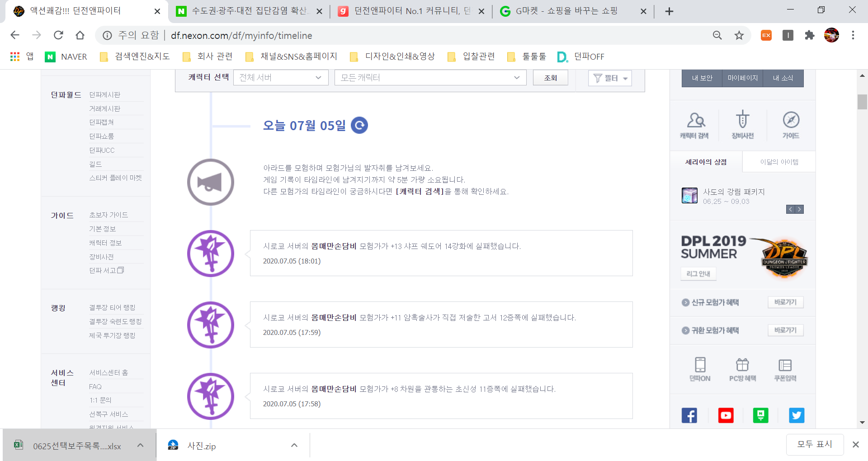Open Chrome three-dot menu
The image size is (868, 461).
click(x=853, y=35)
